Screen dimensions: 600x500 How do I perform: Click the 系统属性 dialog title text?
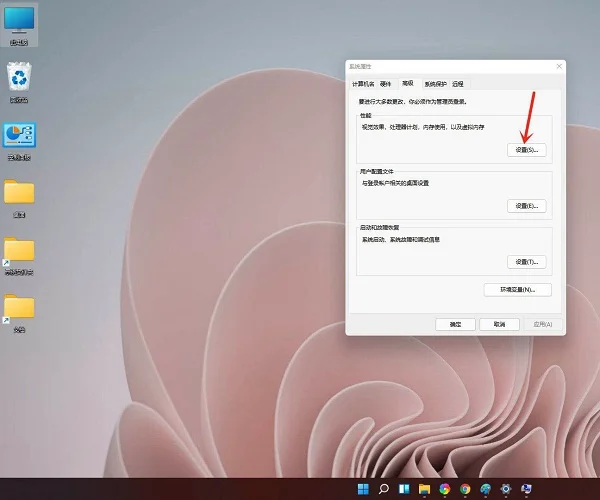click(x=360, y=67)
